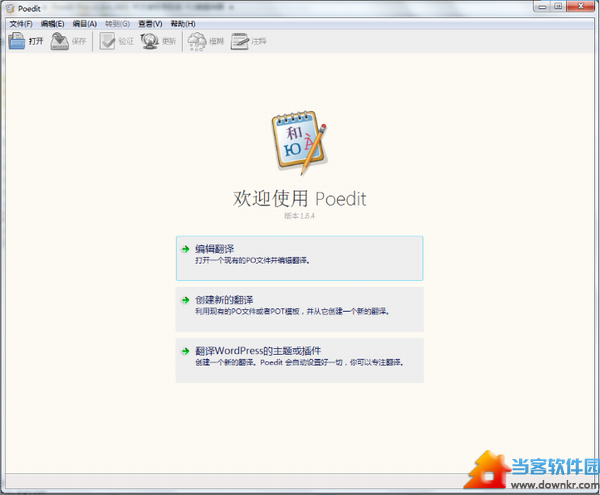The image size is (600, 495).
Task: Close the Poedit window
Action: point(580,6)
